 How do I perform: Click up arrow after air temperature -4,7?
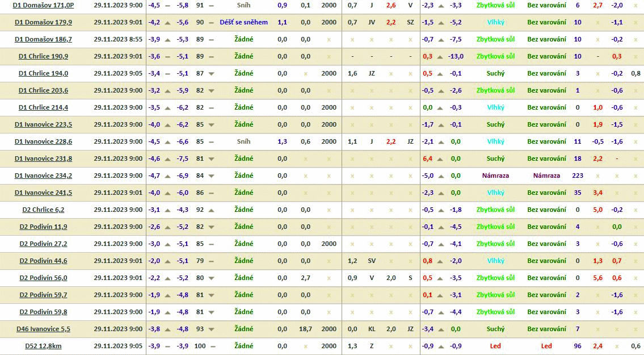[x=167, y=176]
